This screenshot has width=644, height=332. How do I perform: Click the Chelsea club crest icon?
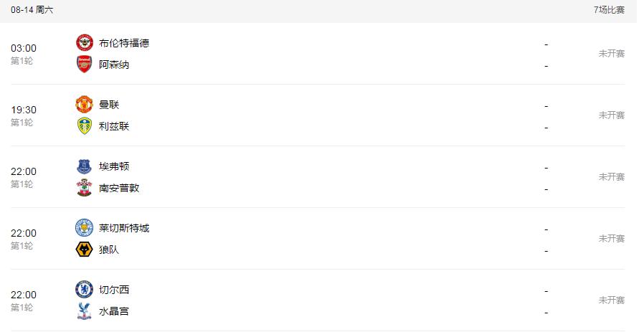pos(85,290)
